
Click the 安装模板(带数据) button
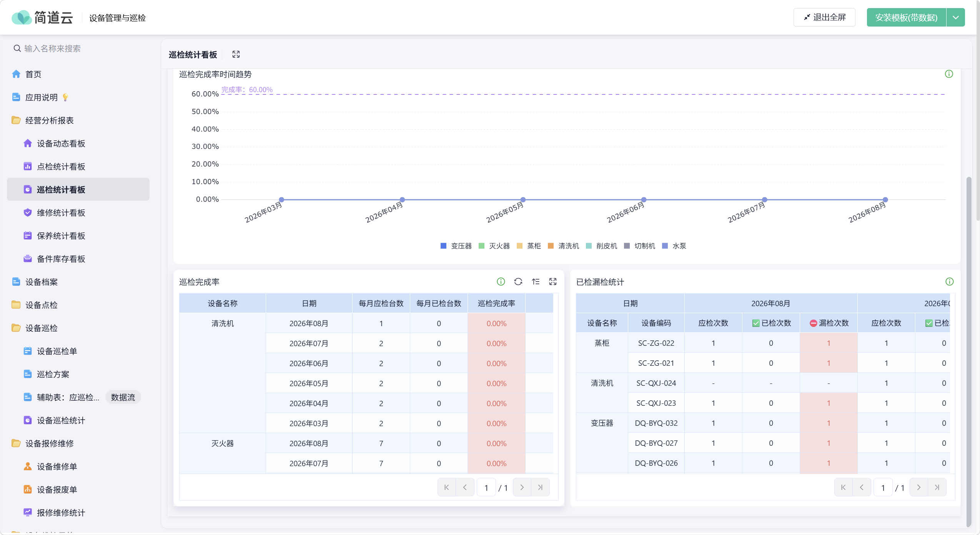pyautogui.click(x=906, y=17)
